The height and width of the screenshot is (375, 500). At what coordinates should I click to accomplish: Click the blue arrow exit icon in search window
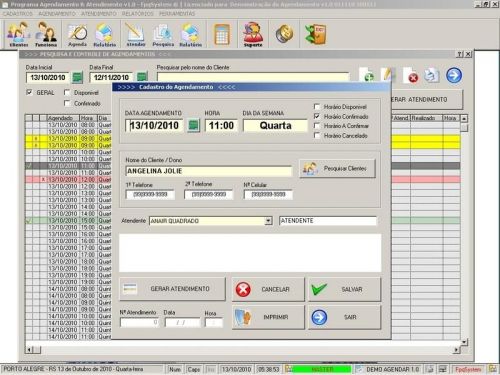454,75
